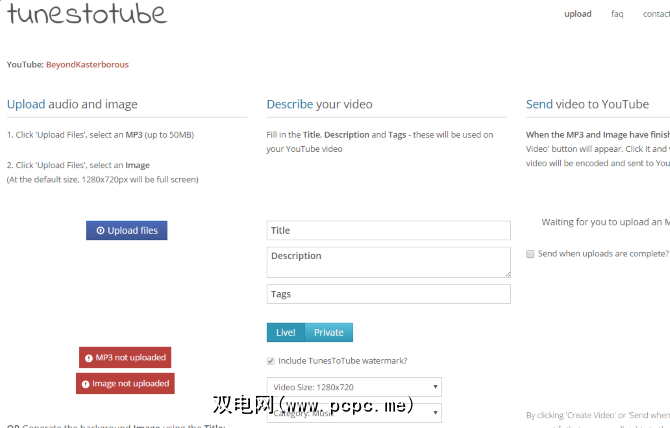Open BeyondKasterborous YouTube account link
Viewport: 670px width, 428px height.
coord(87,64)
